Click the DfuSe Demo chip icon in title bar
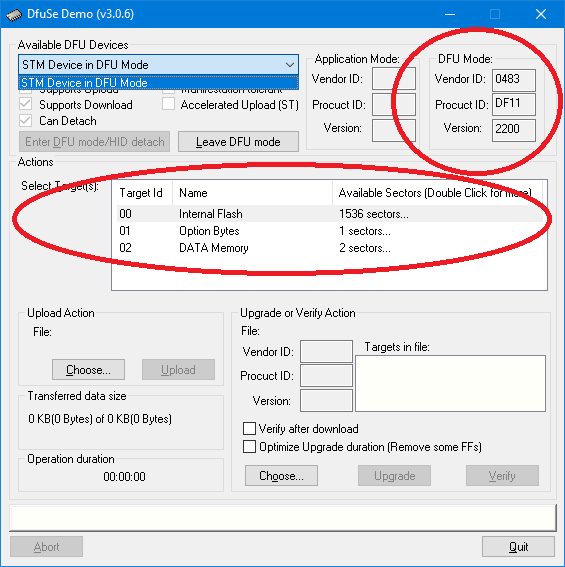The height and width of the screenshot is (567, 565). pos(14,14)
